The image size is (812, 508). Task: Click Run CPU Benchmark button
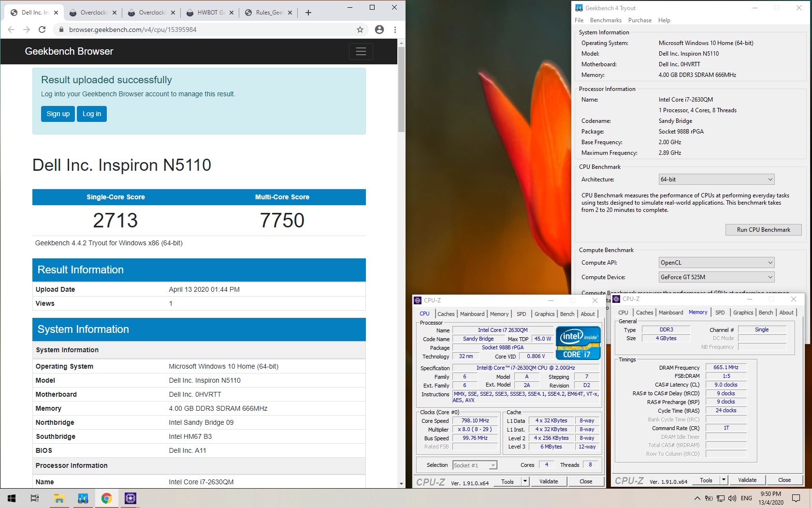point(764,230)
